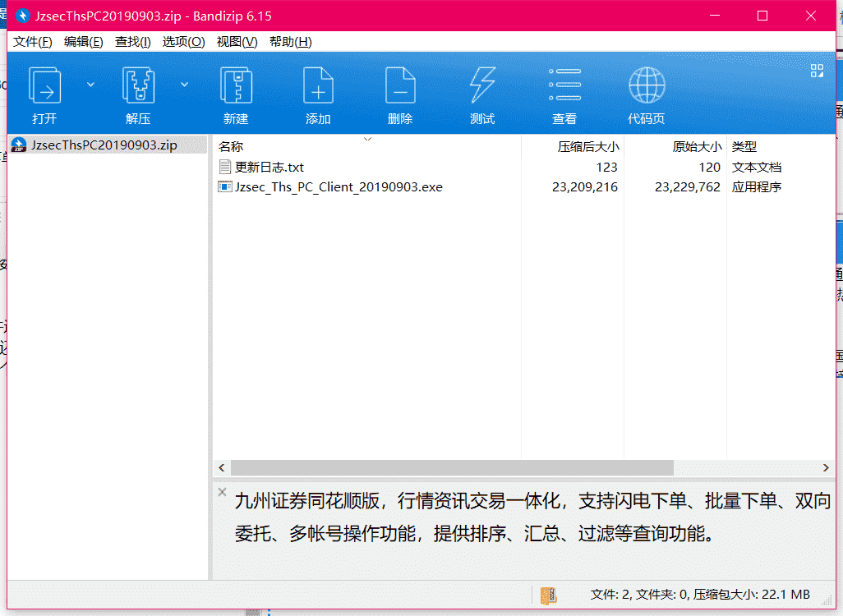Click the horizontal scrollbar's right arrow
This screenshot has width=843, height=616.
click(826, 467)
